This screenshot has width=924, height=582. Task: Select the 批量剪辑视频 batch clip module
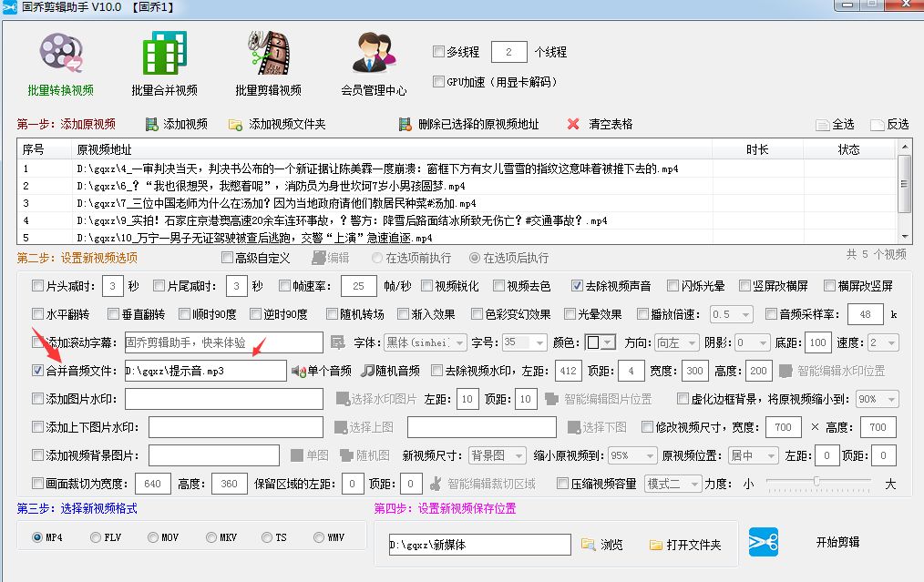(269, 62)
